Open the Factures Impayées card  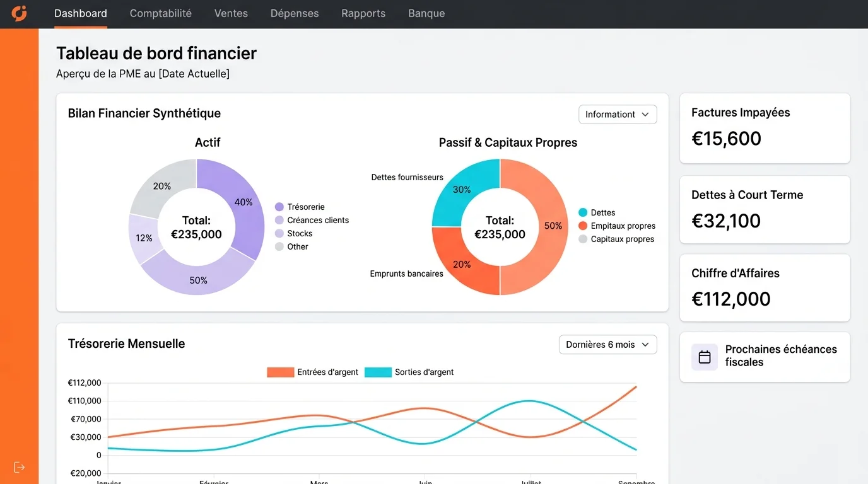764,127
